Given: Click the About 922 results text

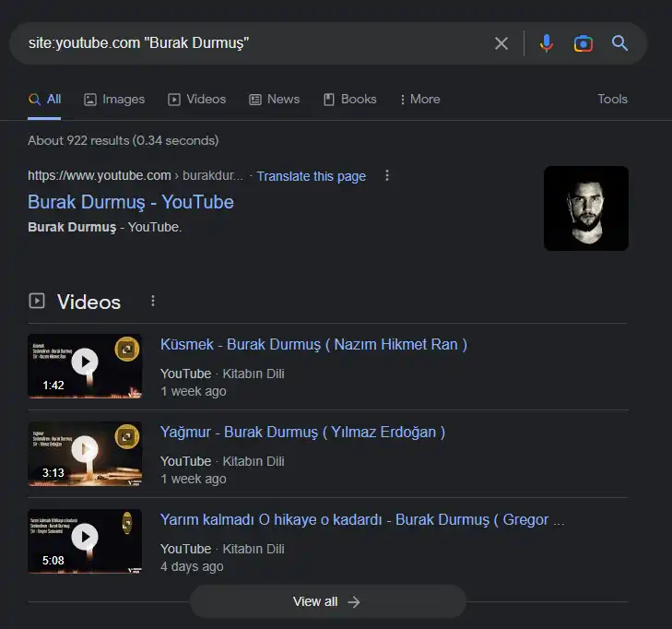Looking at the screenshot, I should point(124,140).
